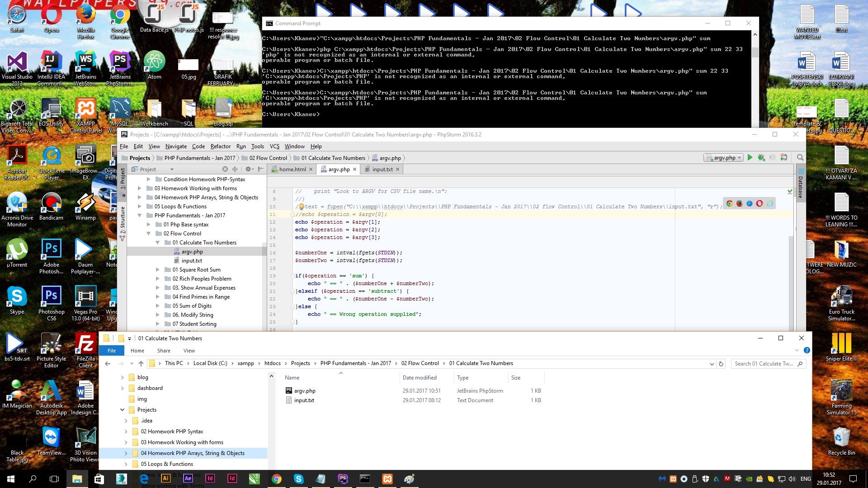The image size is (868, 488).
Task: Expand 05 Loops & Functions in PhpStorm tree
Action: [x=139, y=206]
